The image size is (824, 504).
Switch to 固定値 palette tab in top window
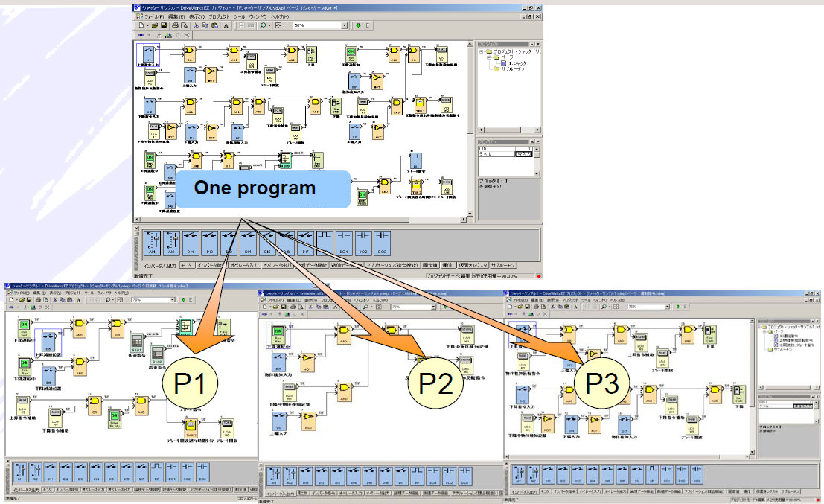pos(430,266)
